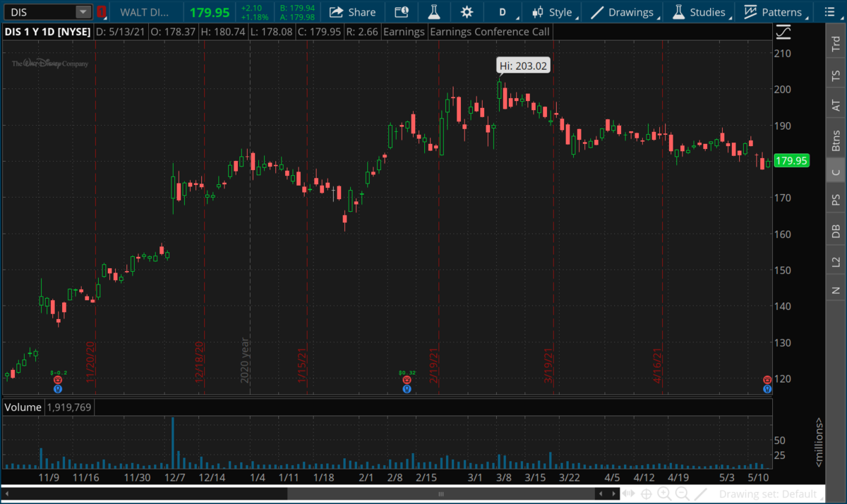The height and width of the screenshot is (504, 847).
Task: Click the $0.32 earnings marker icon
Action: point(407,380)
